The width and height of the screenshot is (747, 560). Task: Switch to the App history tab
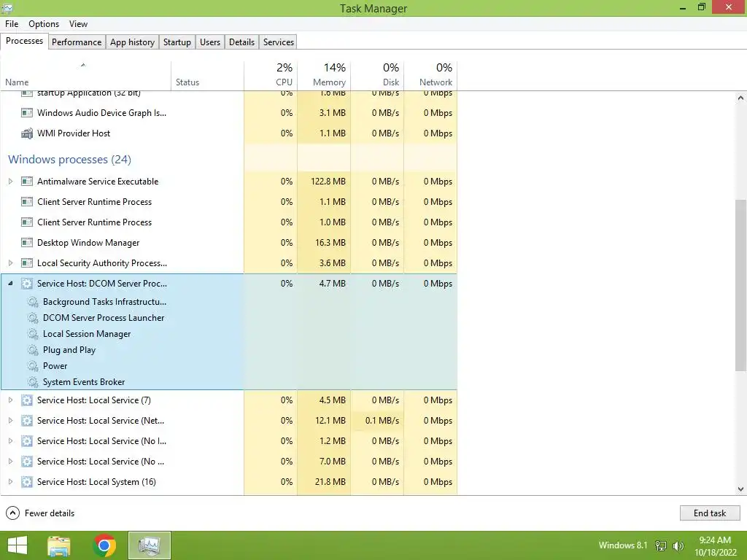pos(133,42)
